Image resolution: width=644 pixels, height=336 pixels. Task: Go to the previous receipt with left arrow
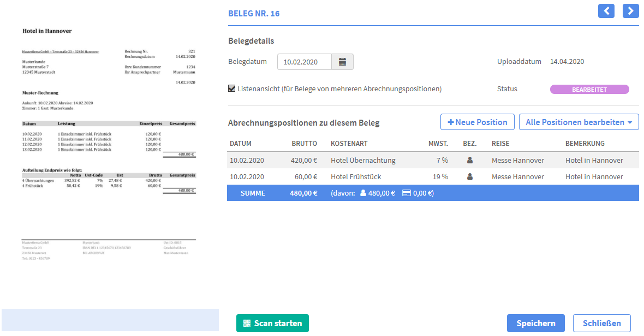606,11
